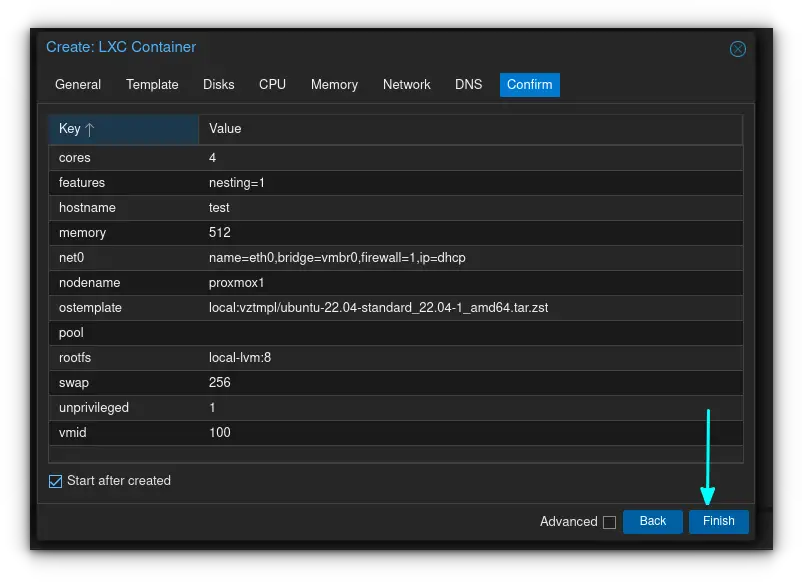Uncheck Start after created checkbox
803x582 pixels.
point(55,481)
